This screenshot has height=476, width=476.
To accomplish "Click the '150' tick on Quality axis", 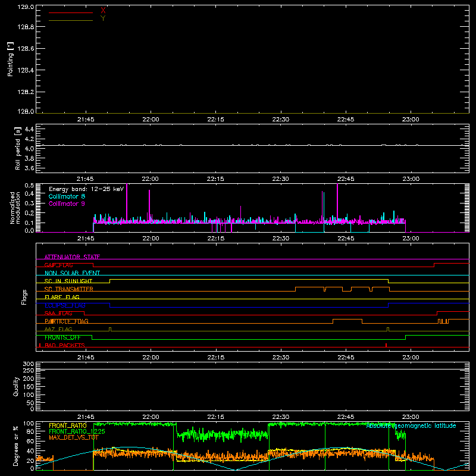I will [29, 387].
